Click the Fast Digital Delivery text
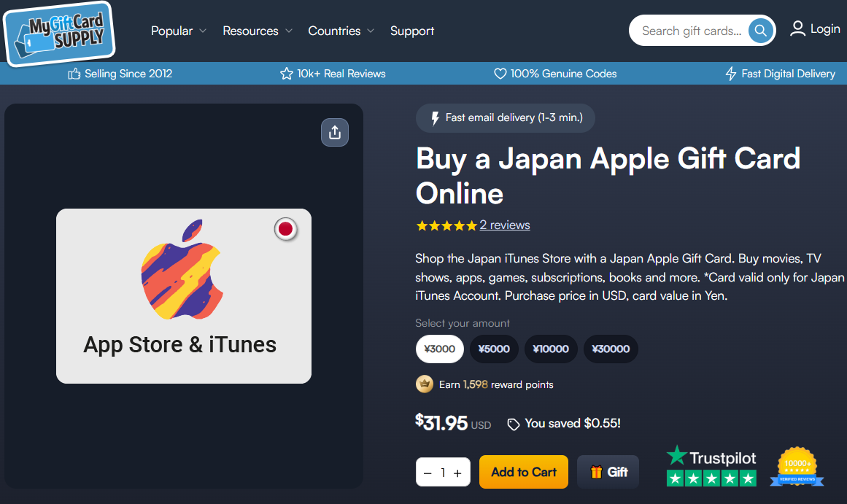847x504 pixels. pos(788,74)
